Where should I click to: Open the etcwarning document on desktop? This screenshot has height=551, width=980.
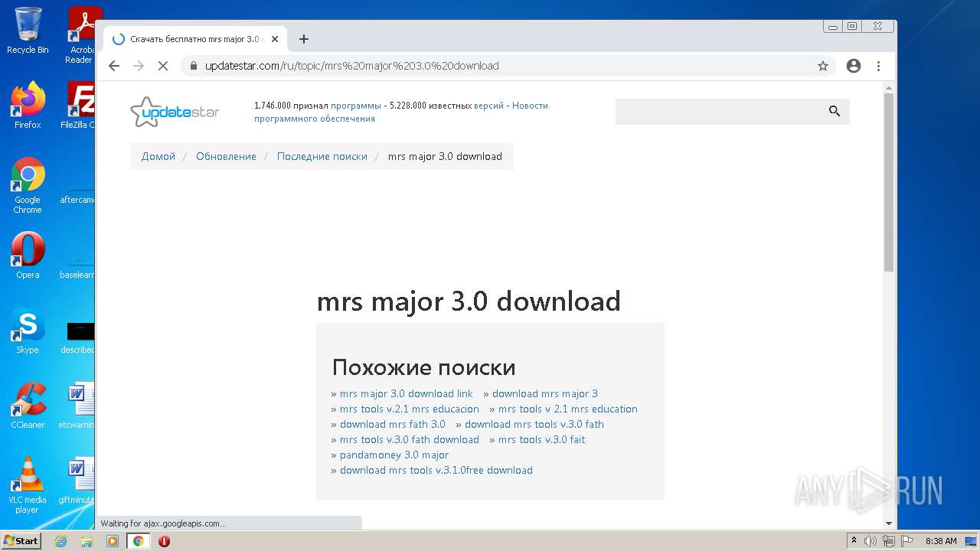pyautogui.click(x=79, y=406)
